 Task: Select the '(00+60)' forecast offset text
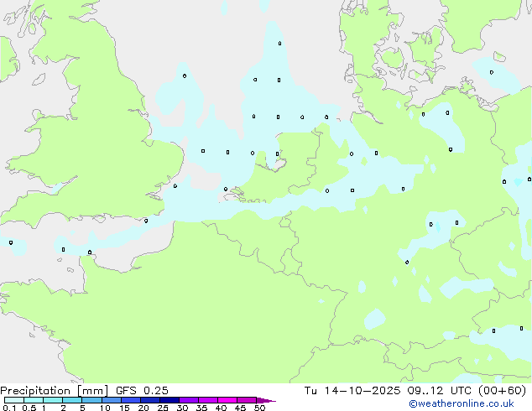coord(502,391)
